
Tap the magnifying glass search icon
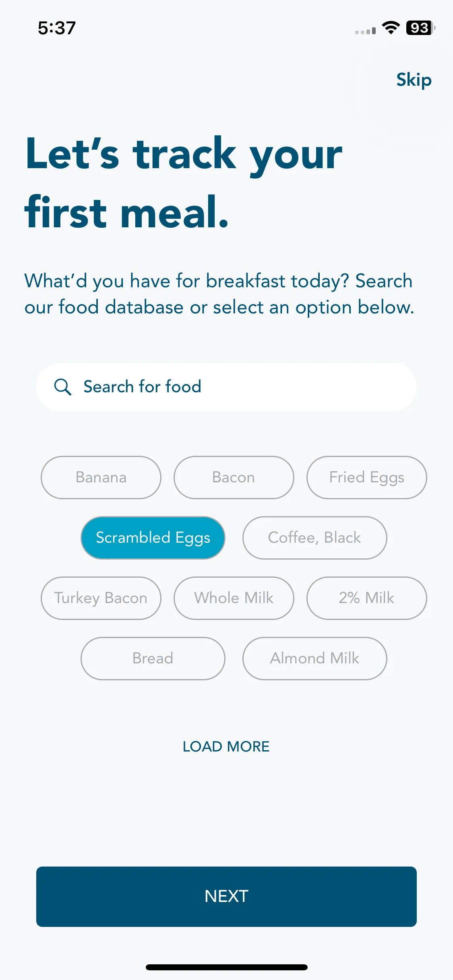(63, 387)
